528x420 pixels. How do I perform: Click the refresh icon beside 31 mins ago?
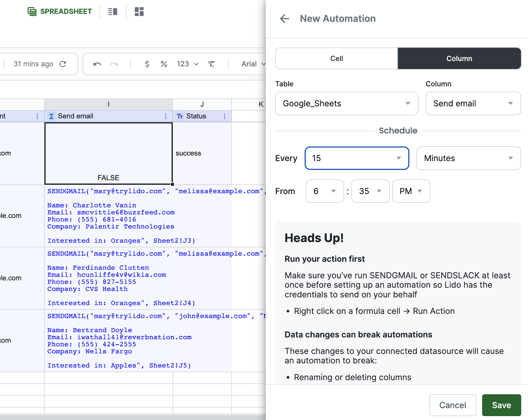[x=63, y=64]
